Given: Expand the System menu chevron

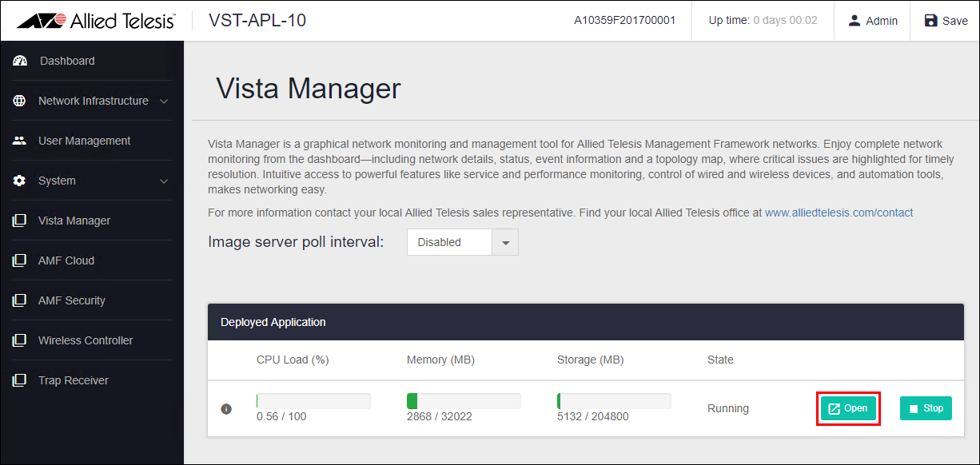Looking at the screenshot, I should [x=164, y=181].
